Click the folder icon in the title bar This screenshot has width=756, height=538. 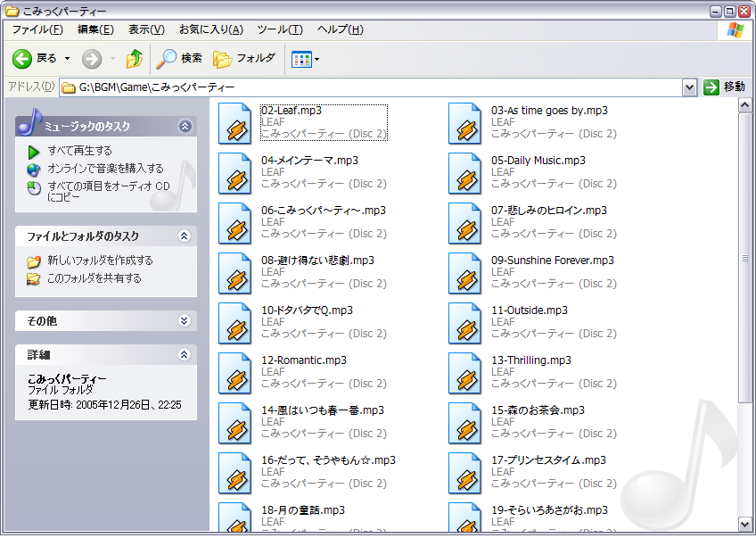(x=12, y=11)
